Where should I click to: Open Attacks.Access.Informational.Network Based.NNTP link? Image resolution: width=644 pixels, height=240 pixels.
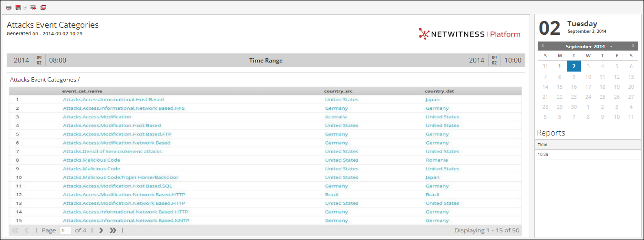tap(126, 220)
